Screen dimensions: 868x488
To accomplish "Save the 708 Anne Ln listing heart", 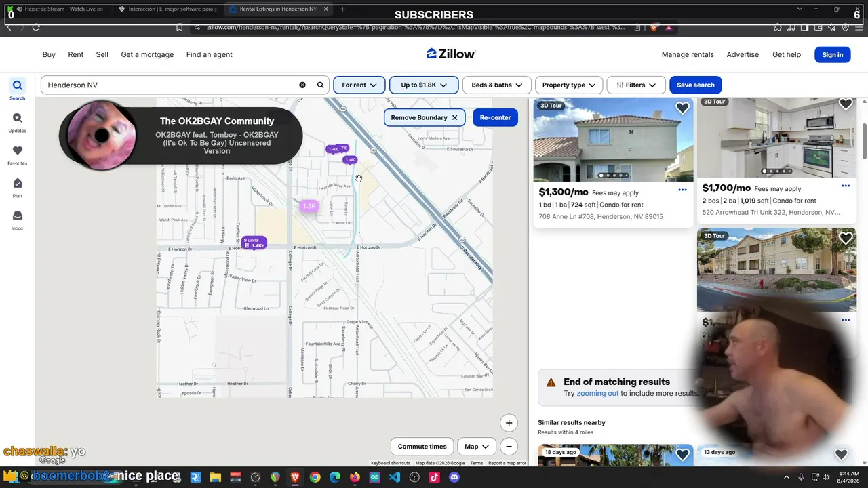I will click(682, 108).
